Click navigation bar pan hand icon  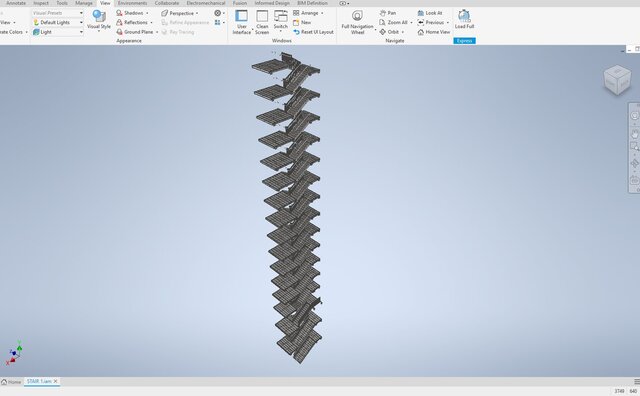(x=634, y=134)
